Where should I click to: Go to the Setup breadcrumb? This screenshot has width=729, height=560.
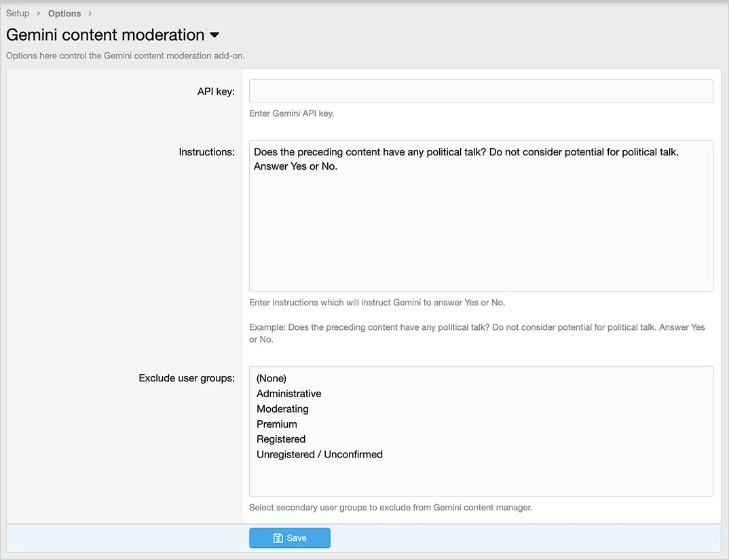tap(18, 14)
